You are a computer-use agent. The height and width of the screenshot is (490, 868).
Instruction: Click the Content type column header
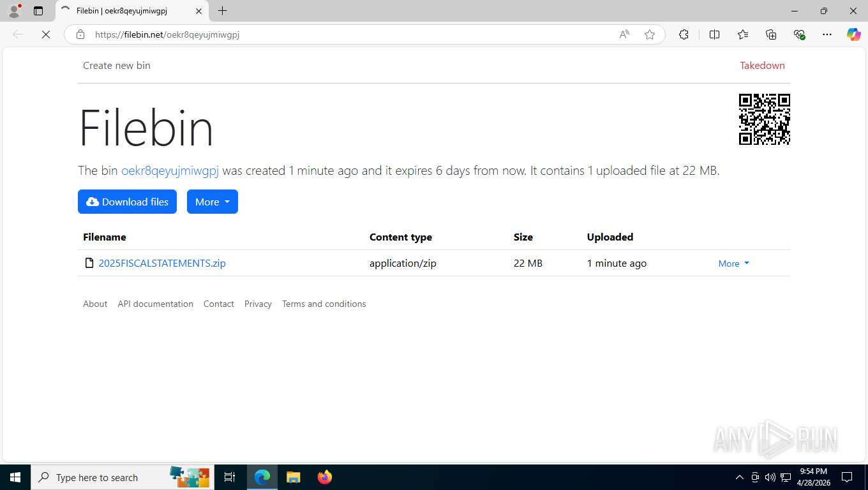(401, 237)
